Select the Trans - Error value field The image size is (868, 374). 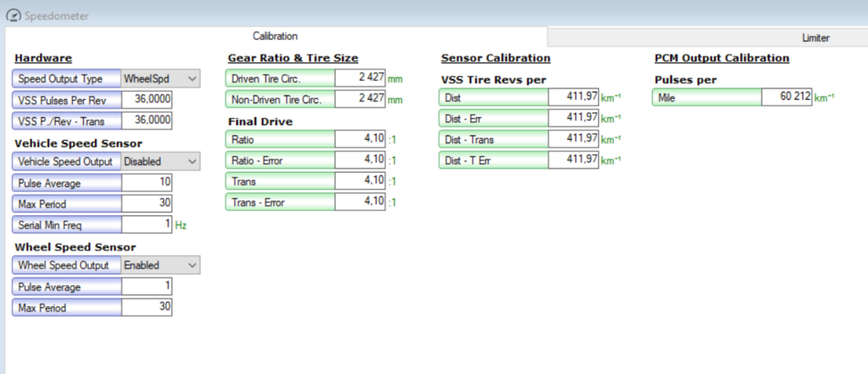(359, 202)
